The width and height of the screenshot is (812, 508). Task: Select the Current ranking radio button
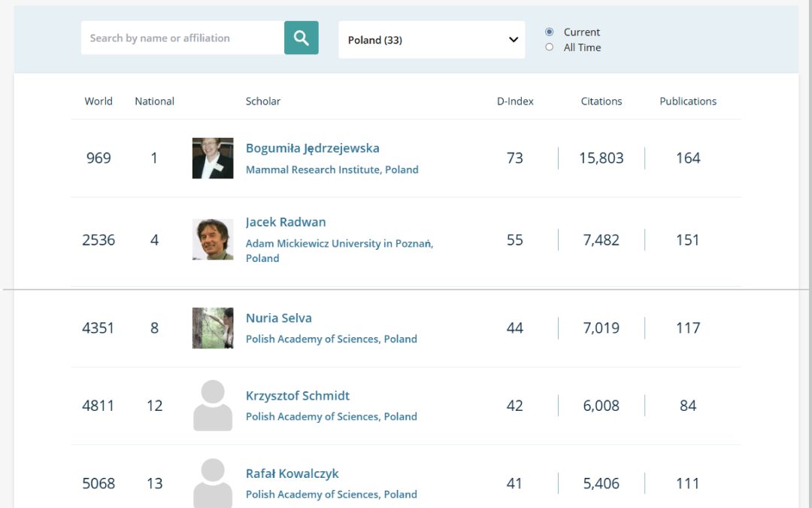[550, 32]
